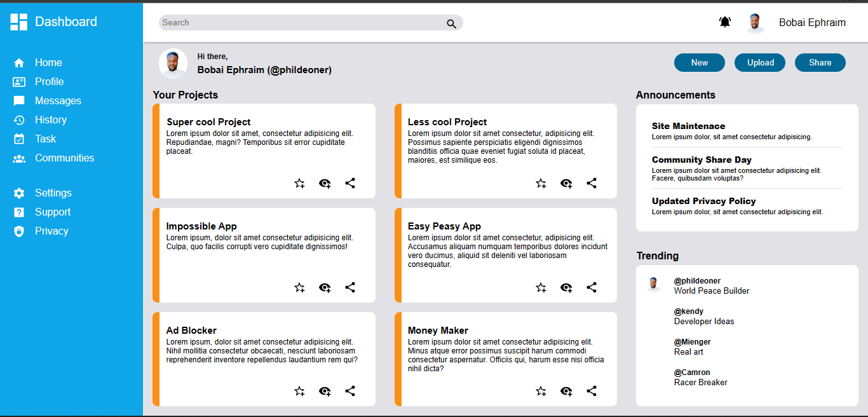
Task: Star the Money Maker project
Action: (x=541, y=392)
